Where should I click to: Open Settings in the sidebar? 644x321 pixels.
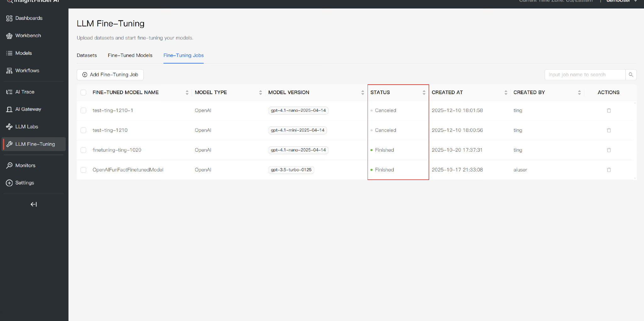click(25, 183)
